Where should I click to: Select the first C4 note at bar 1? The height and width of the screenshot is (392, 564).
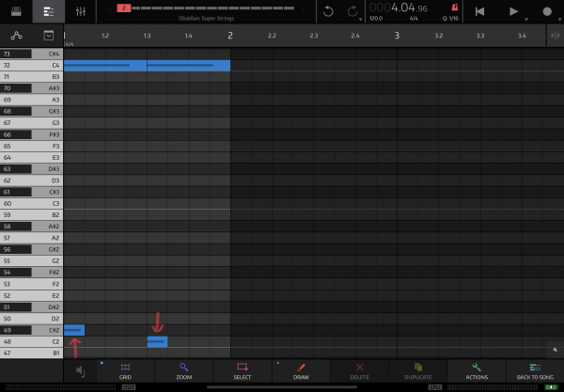105,66
